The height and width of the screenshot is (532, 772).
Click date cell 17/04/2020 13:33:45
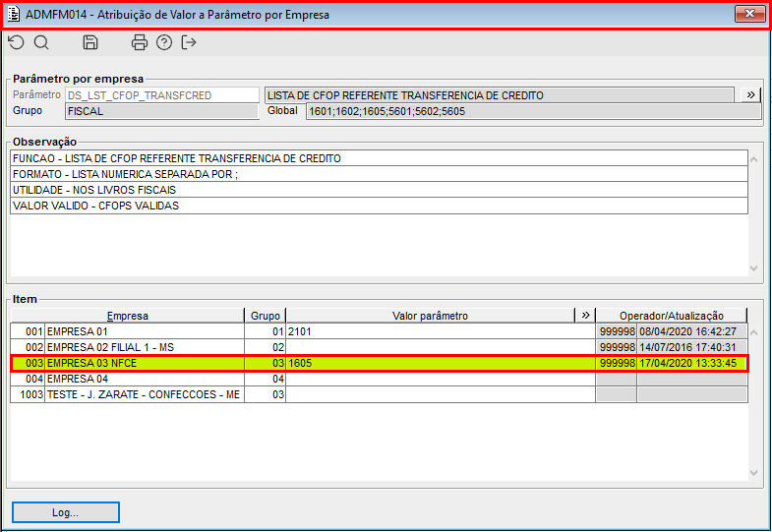pos(691,363)
